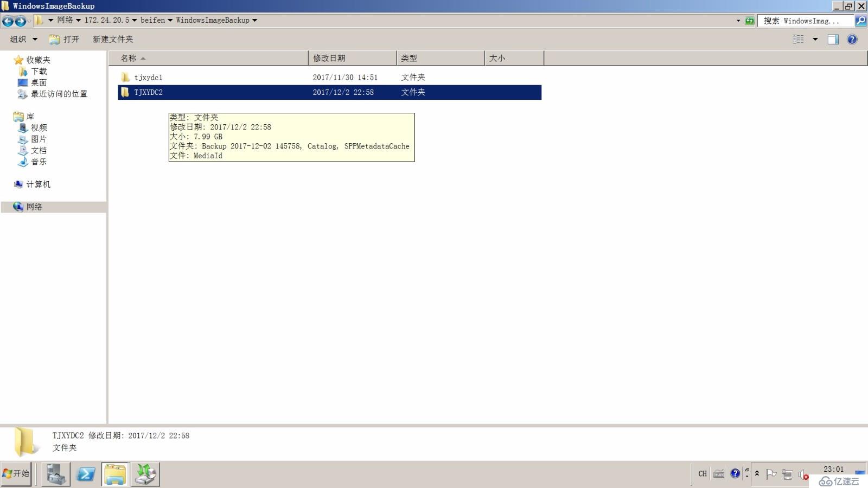This screenshot has height=488, width=868.
Task: Refresh the current folder view
Action: (749, 21)
